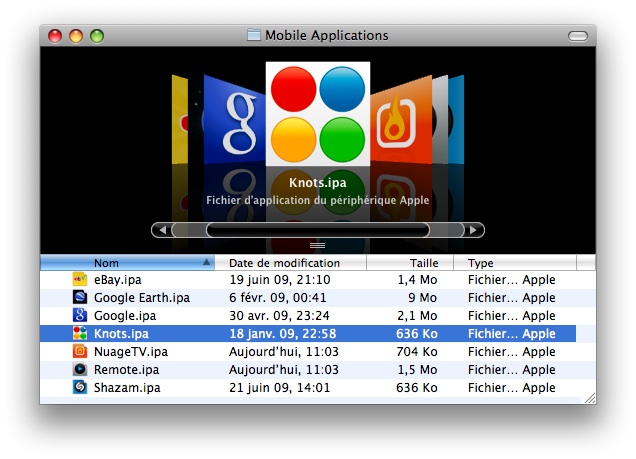Click the eBay row Type cell

pos(511,279)
